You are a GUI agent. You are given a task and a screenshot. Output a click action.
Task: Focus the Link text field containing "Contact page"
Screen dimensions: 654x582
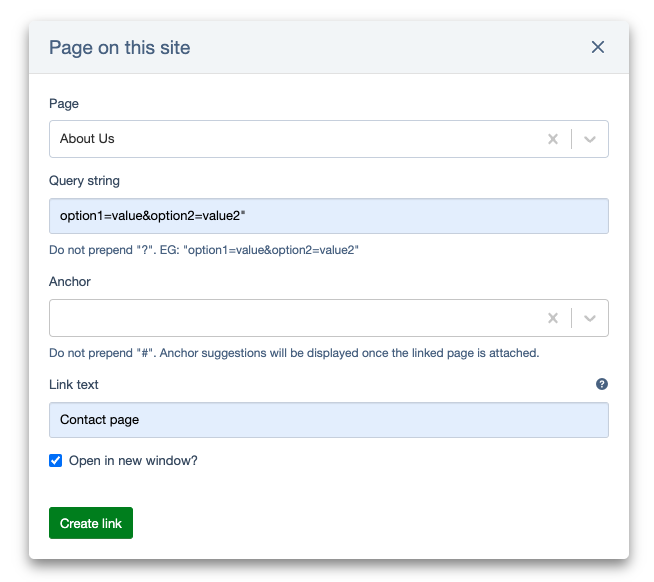point(328,420)
